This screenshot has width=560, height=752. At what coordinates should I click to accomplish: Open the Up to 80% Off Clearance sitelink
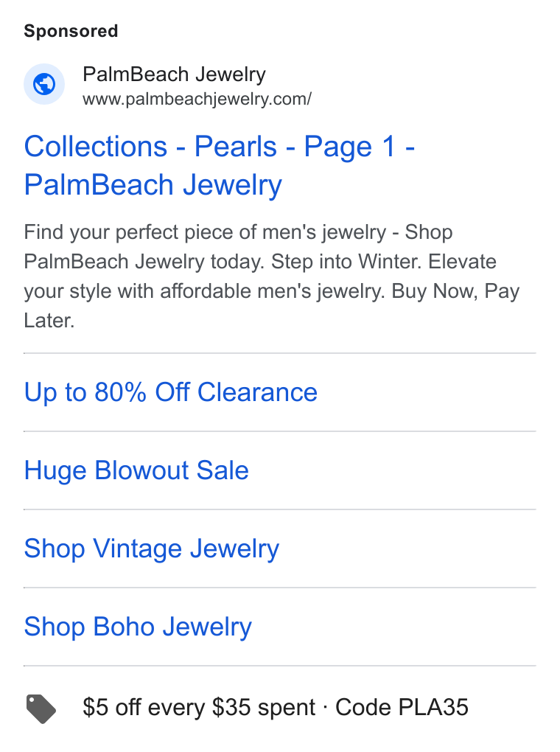[171, 392]
